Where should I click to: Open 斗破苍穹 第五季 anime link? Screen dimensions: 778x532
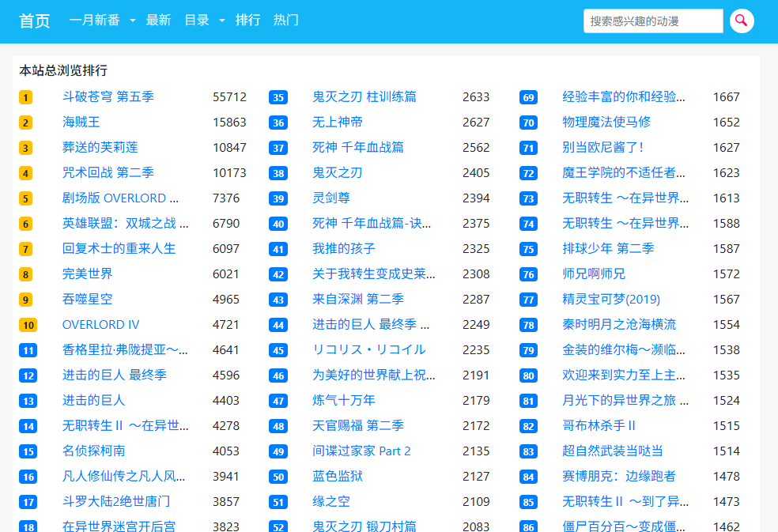click(x=108, y=97)
